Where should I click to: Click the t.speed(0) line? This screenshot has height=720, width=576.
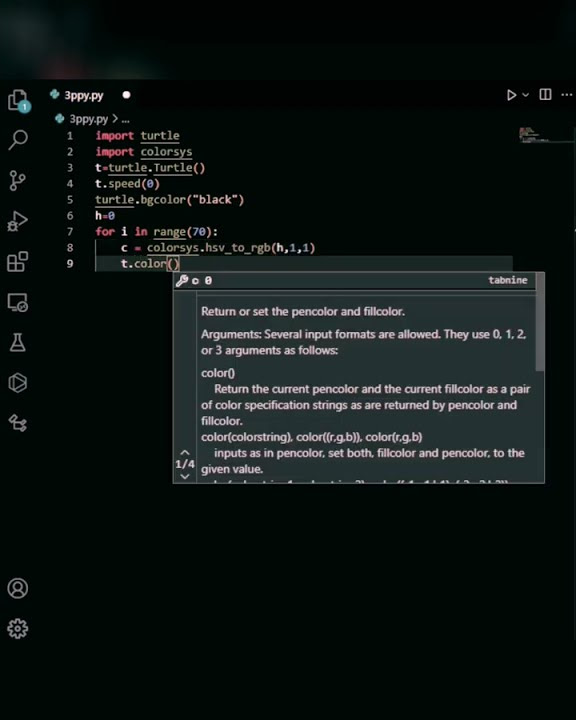[x=127, y=184]
